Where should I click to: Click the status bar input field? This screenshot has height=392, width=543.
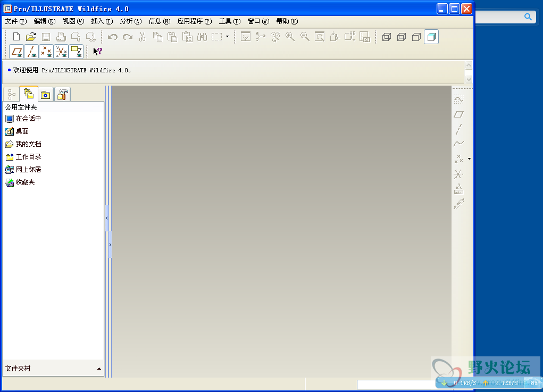(397, 385)
